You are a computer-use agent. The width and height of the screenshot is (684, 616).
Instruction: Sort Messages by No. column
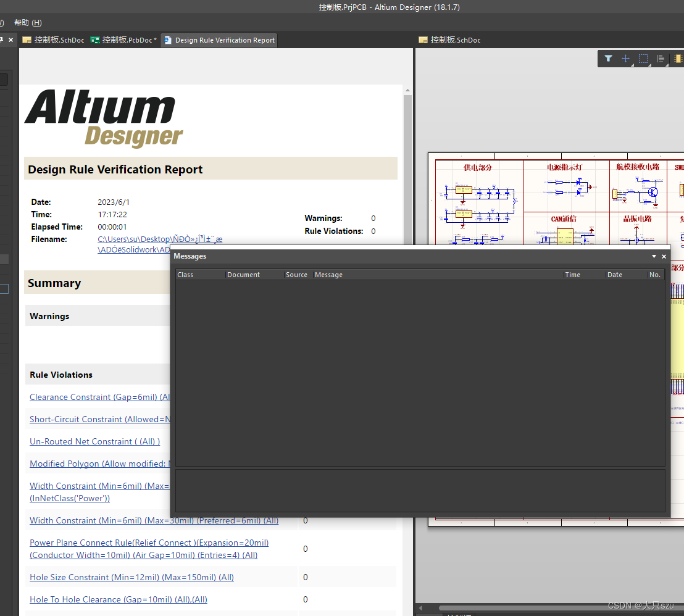(x=656, y=275)
